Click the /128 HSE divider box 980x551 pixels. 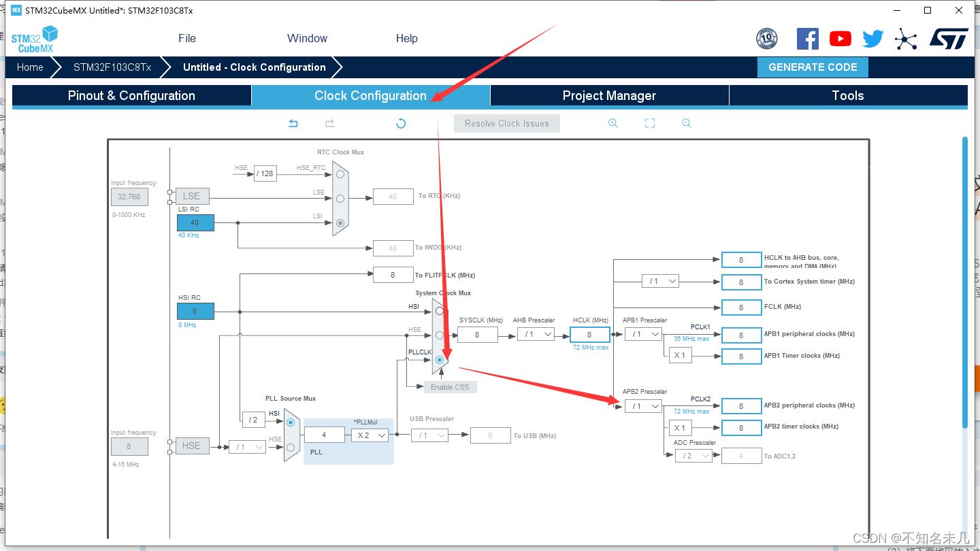click(265, 173)
